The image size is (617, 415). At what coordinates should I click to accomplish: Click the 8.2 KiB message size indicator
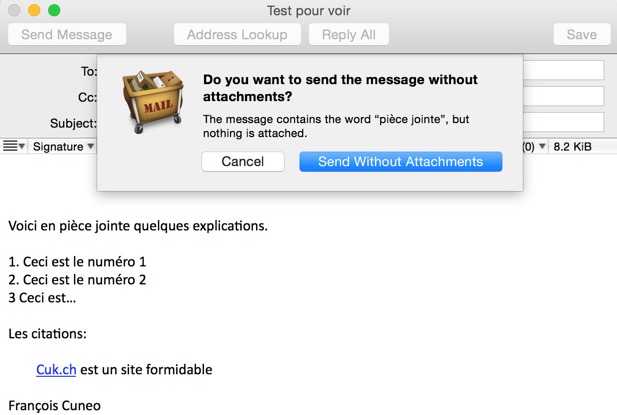pos(572,147)
